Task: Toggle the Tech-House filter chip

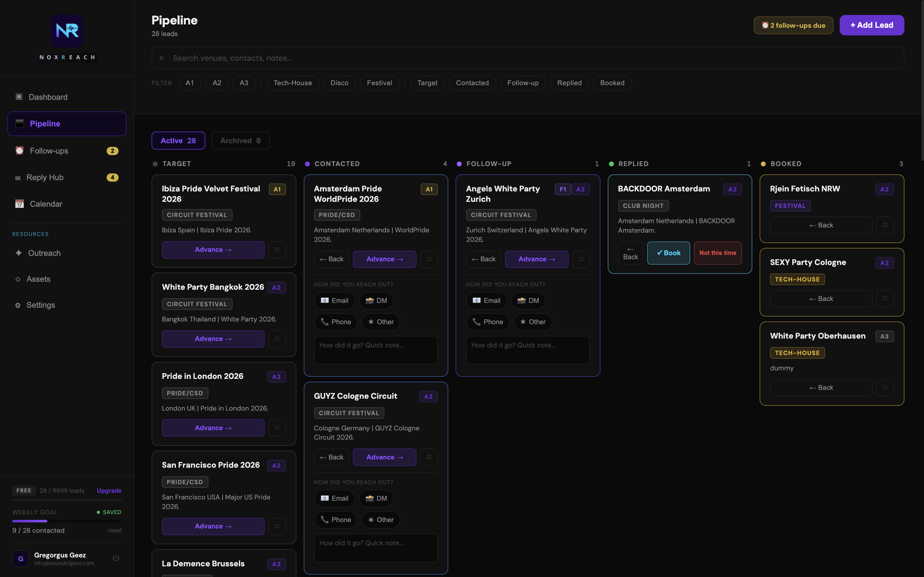Action: tap(292, 83)
